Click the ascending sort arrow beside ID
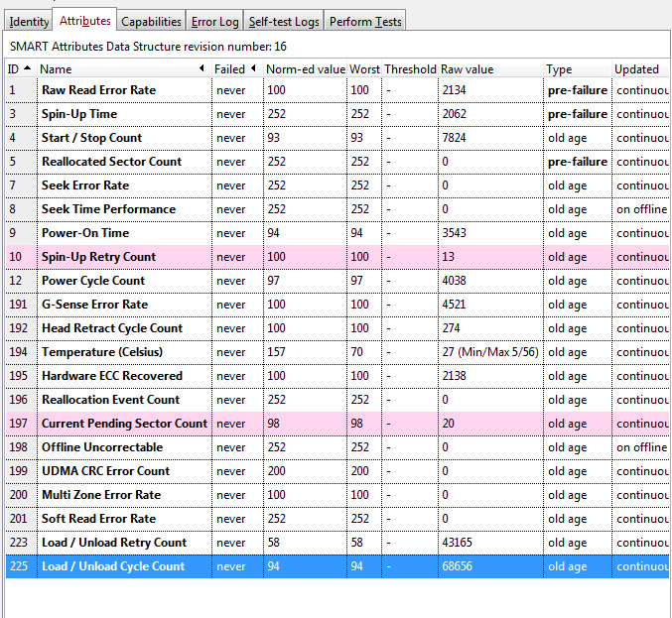Image resolution: width=672 pixels, height=618 pixels. pos(28,67)
